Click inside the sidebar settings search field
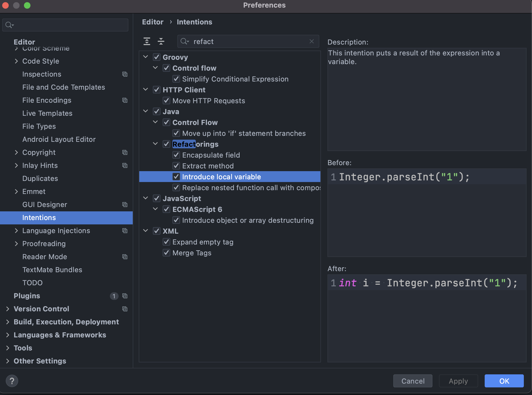The width and height of the screenshot is (532, 395). (x=65, y=25)
